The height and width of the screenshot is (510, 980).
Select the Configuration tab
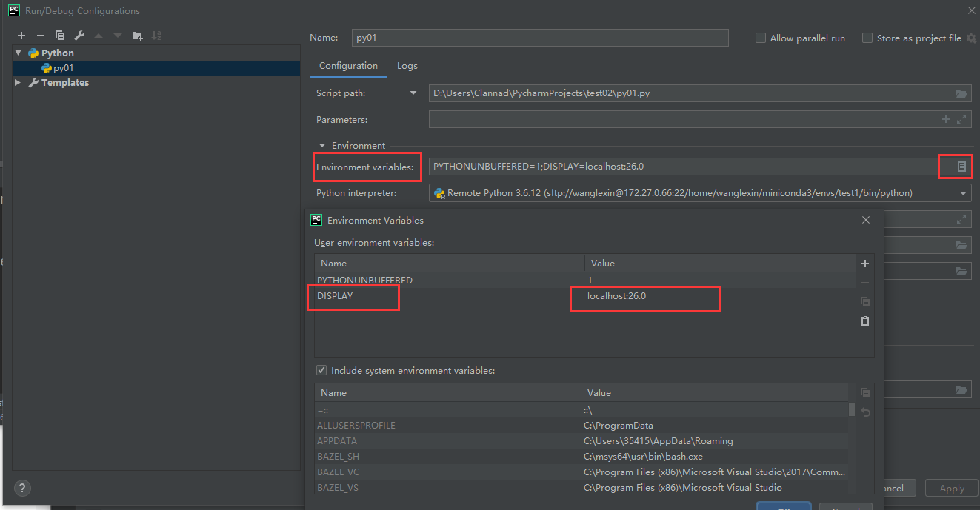coord(348,66)
